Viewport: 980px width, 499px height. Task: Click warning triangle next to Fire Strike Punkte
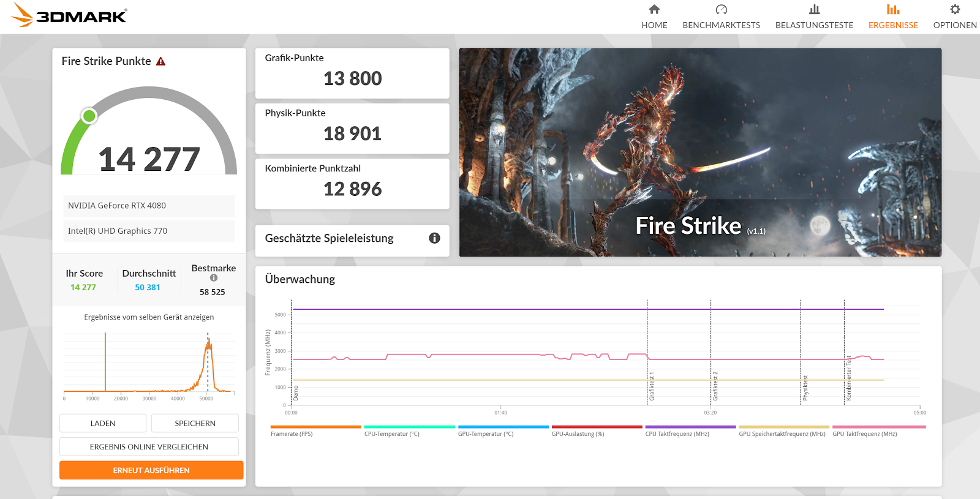coord(160,61)
